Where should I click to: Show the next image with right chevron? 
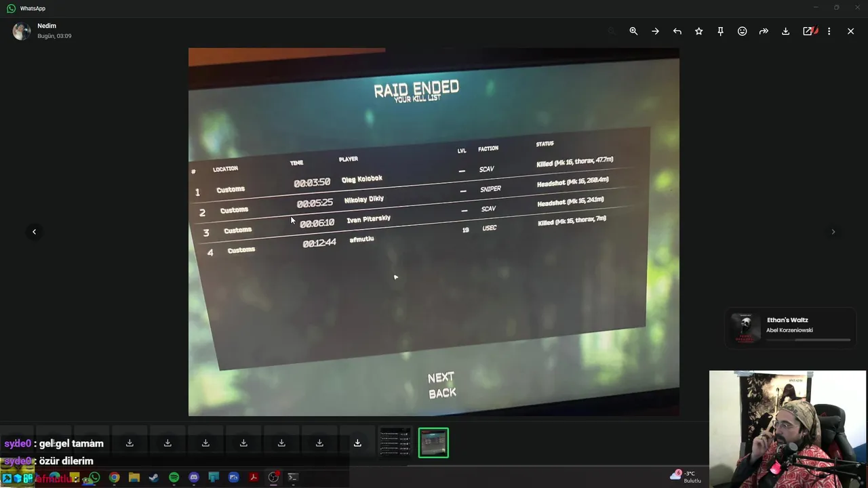[833, 232]
